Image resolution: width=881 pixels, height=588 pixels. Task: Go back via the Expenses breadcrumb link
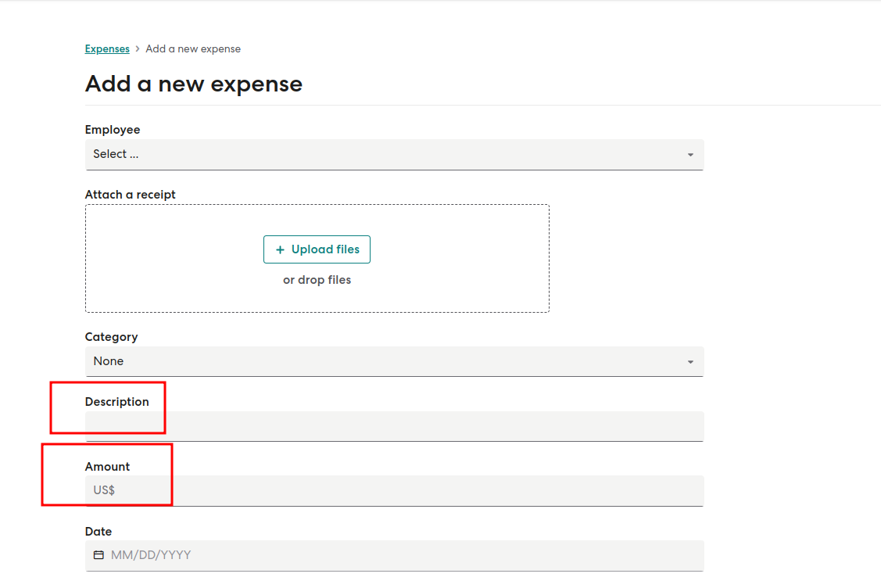107,49
